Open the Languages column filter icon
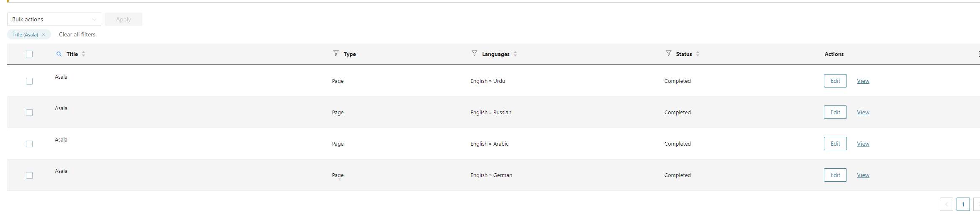The height and width of the screenshot is (221, 980). click(x=474, y=53)
